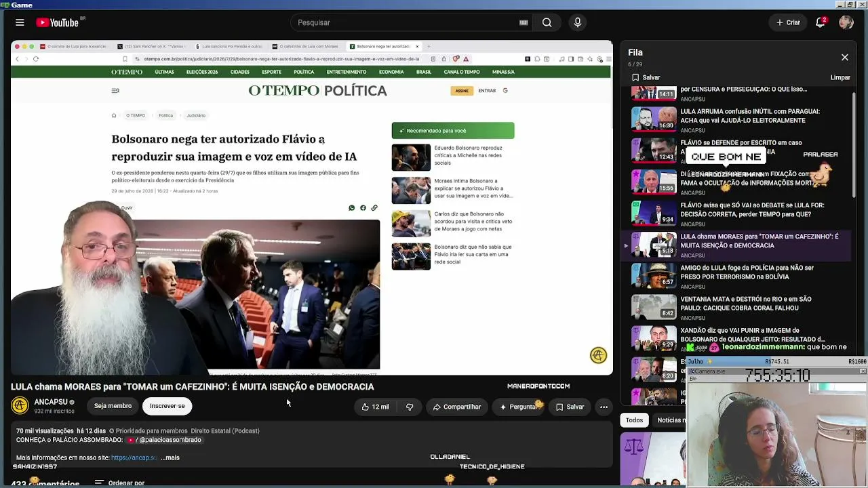Open the Compartilhar share dialog

[457, 407]
